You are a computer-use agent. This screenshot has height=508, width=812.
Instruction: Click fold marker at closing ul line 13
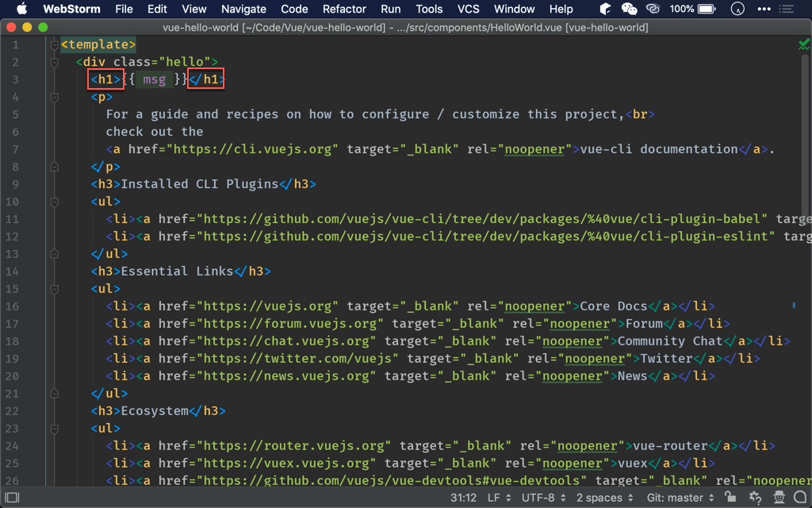55,254
